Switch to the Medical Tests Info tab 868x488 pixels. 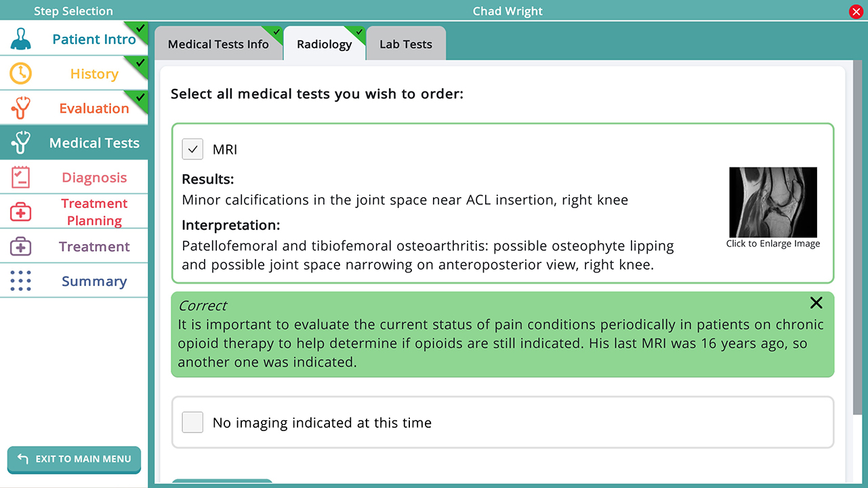[218, 44]
